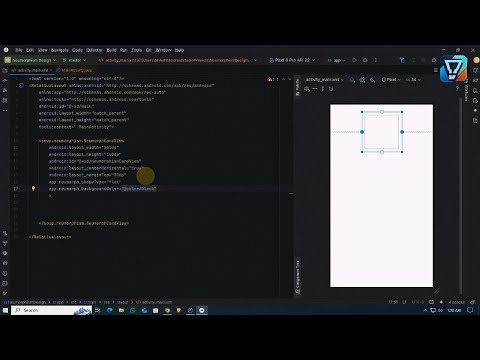Open activity_main.xml design file dropdown
The image size is (480, 360).
pos(325,80)
